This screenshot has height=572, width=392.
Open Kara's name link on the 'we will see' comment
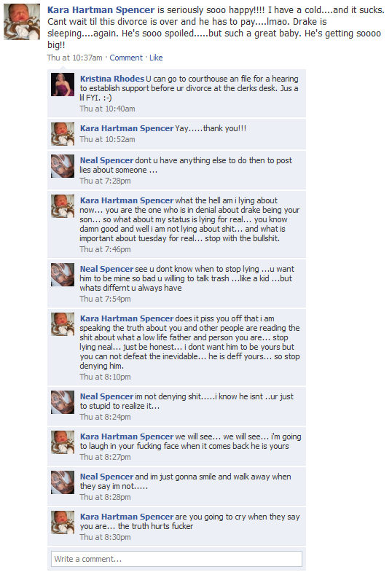[127, 436]
